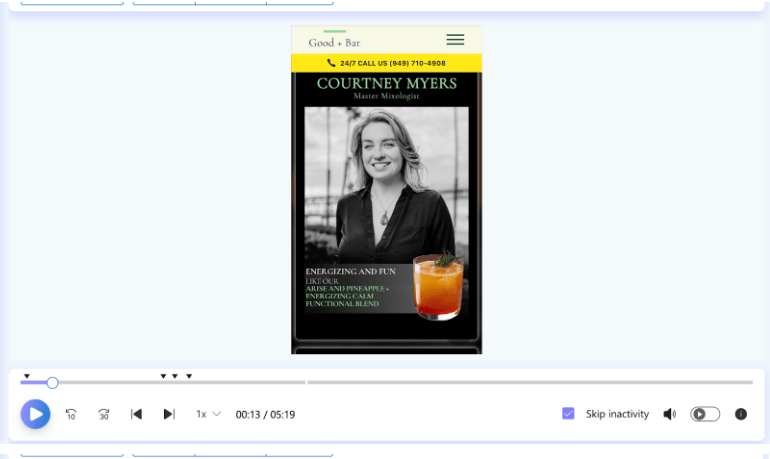
Task: Click the phone icon in yellow banner
Action: 331,63
